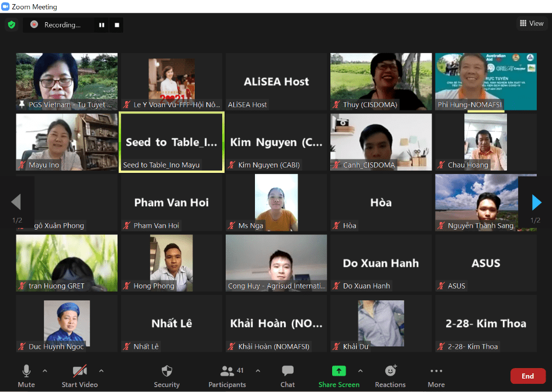Expand share options arrow beside Share Screen
Viewport: 552px width, 392px height.
pyautogui.click(x=360, y=371)
